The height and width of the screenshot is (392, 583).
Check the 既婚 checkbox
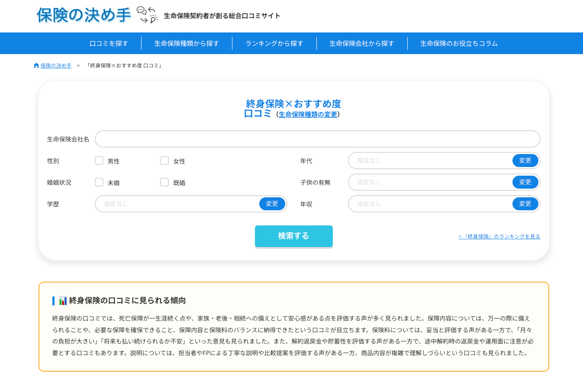164,182
